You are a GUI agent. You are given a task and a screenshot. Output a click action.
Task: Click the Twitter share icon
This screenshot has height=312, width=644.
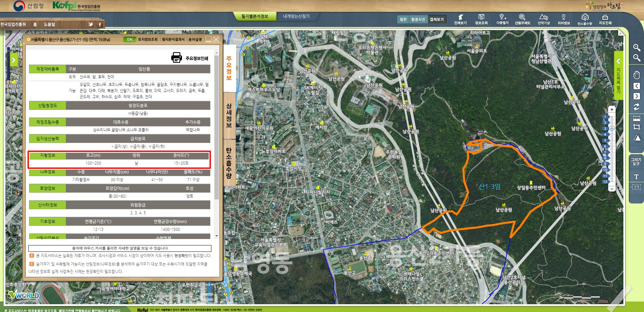pos(91,24)
